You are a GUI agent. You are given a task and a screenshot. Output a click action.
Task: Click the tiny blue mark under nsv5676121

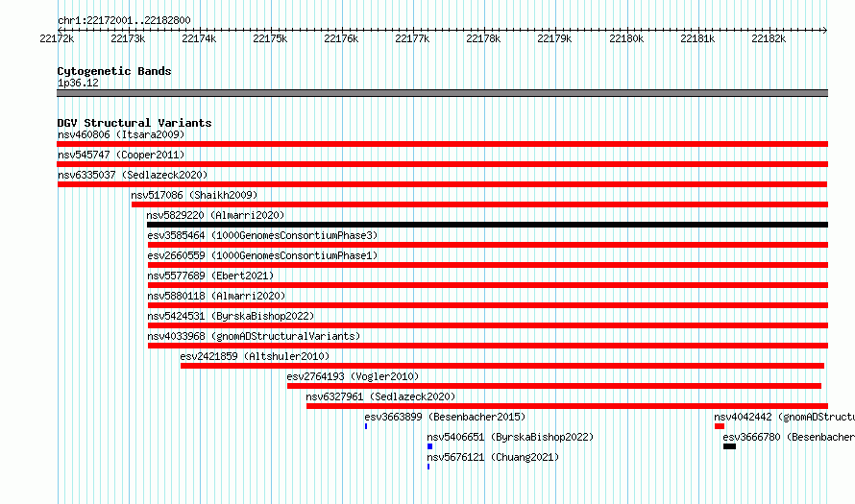pyautogui.click(x=428, y=467)
